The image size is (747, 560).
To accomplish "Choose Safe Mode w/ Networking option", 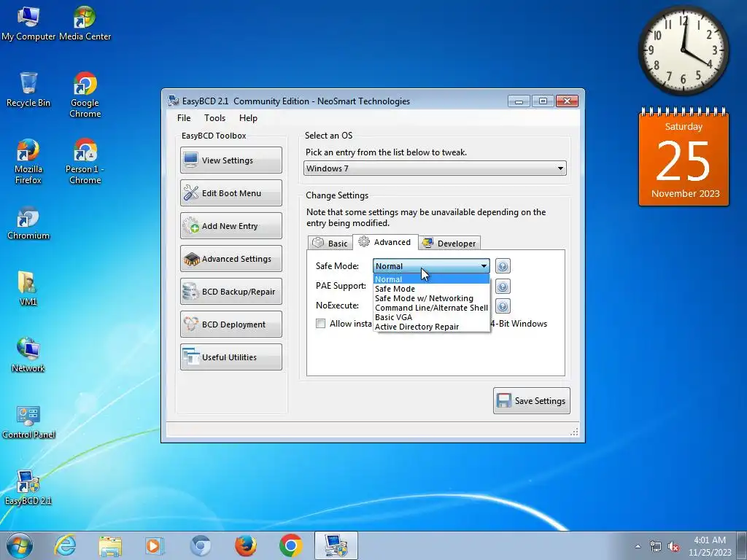I will pos(431,298).
